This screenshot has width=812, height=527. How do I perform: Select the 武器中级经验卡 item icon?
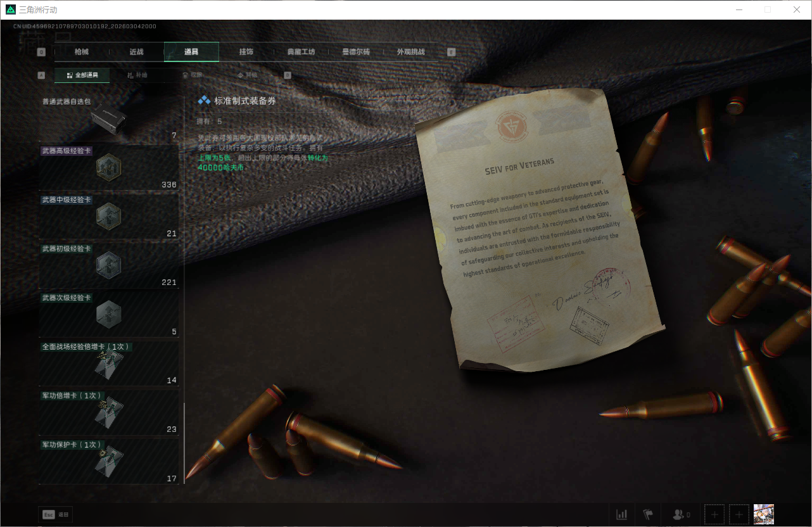tap(108, 216)
